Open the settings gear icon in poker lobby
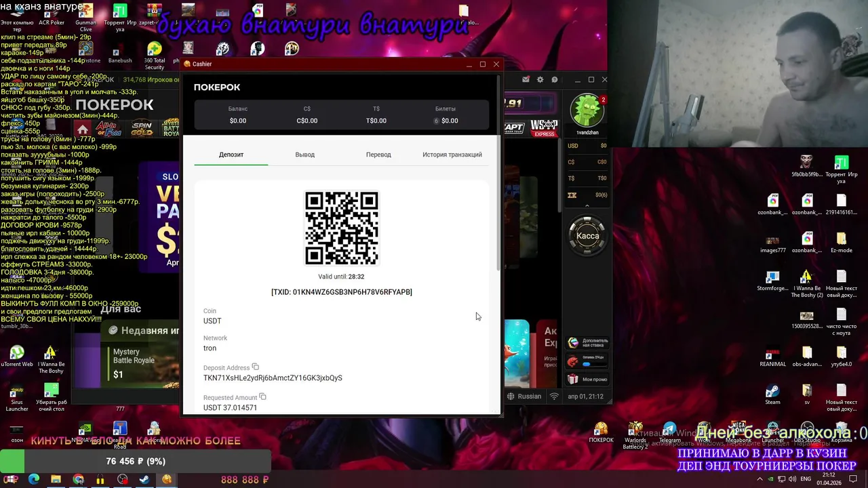Image resolution: width=868 pixels, height=488 pixels. point(540,80)
